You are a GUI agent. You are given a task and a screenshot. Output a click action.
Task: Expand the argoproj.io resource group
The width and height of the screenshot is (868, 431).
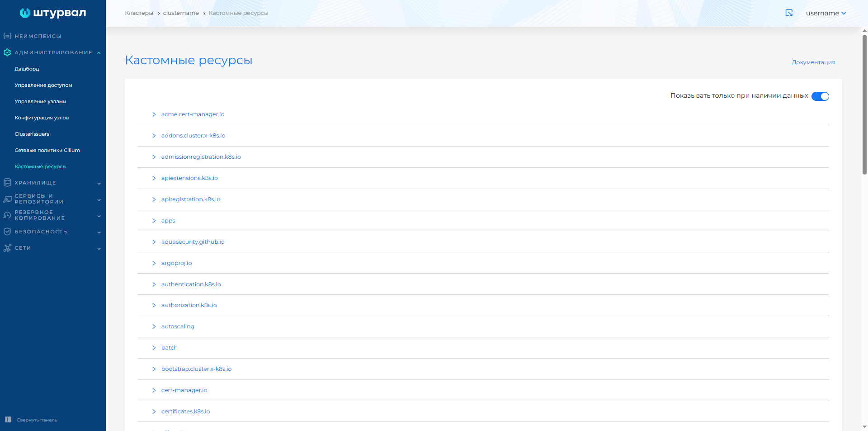[x=154, y=263]
